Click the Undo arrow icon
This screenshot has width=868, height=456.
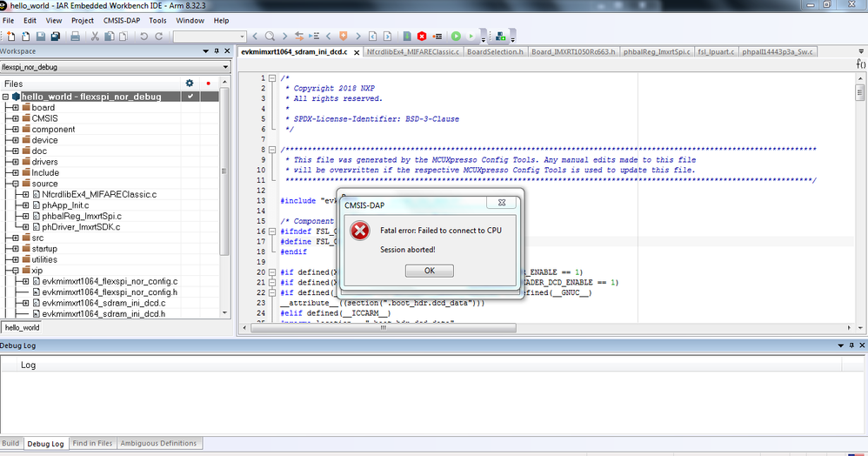144,36
